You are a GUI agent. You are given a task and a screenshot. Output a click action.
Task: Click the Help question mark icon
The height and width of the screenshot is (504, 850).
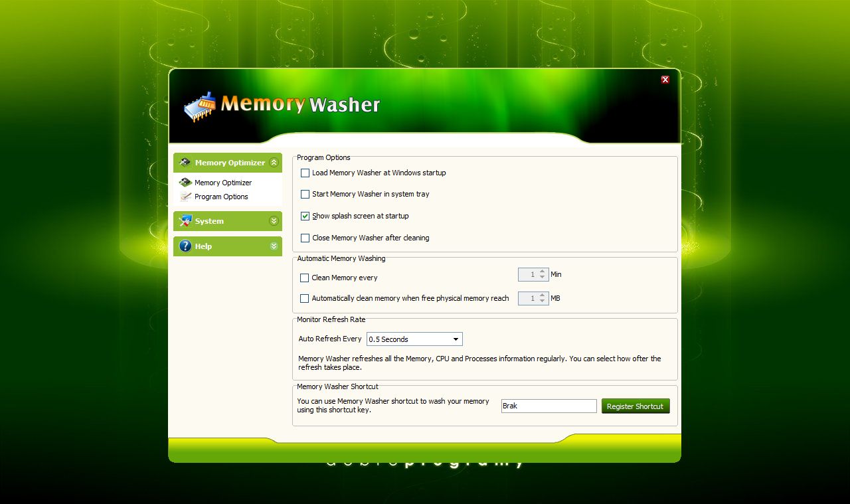pyautogui.click(x=185, y=246)
